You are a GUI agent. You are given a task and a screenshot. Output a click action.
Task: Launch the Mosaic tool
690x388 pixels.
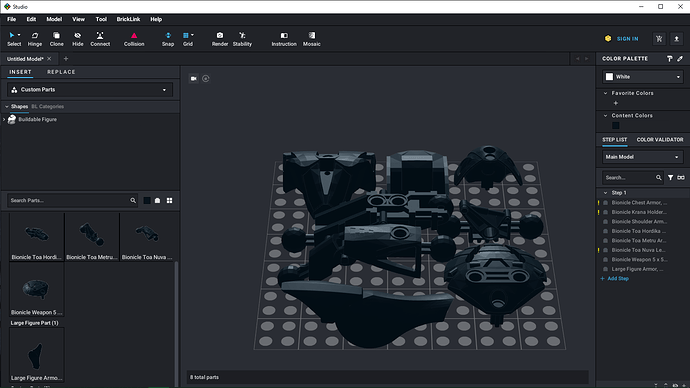312,39
